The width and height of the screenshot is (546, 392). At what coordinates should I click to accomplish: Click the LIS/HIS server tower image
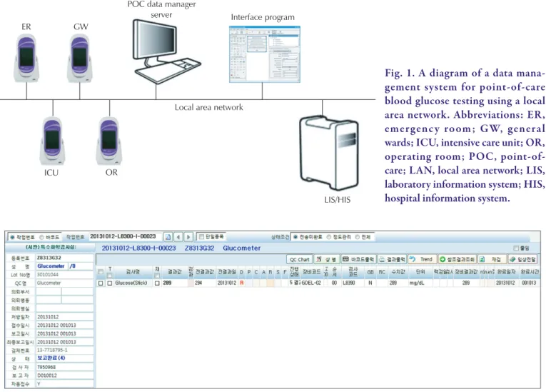[330, 153]
